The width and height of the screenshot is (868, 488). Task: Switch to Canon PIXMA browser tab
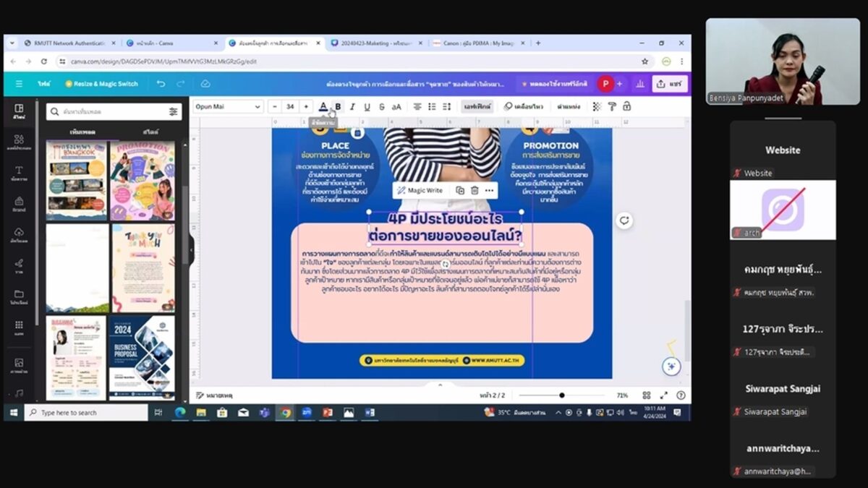[x=480, y=43]
